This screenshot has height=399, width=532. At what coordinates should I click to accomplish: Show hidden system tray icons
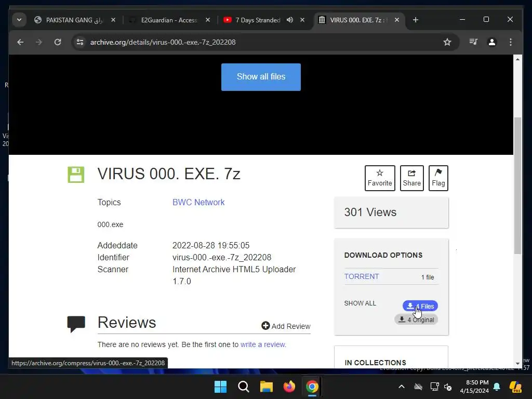[x=402, y=387]
